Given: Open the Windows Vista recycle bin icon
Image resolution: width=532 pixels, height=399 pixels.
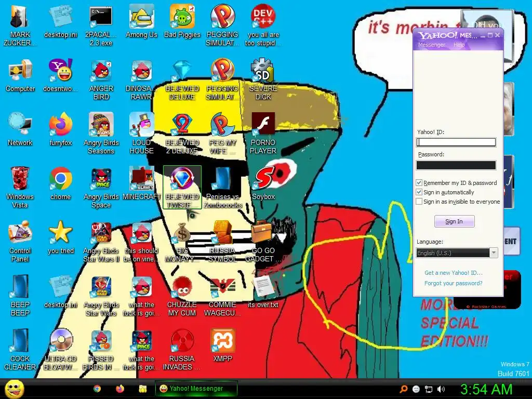Looking at the screenshot, I should pos(20,187).
